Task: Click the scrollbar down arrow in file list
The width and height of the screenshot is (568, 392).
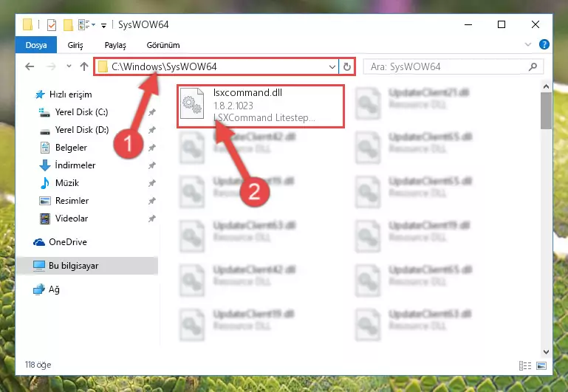Action: coord(546,352)
